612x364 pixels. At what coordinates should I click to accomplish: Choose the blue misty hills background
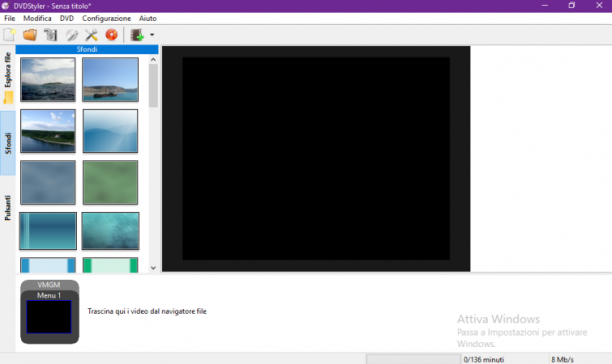[x=110, y=131]
